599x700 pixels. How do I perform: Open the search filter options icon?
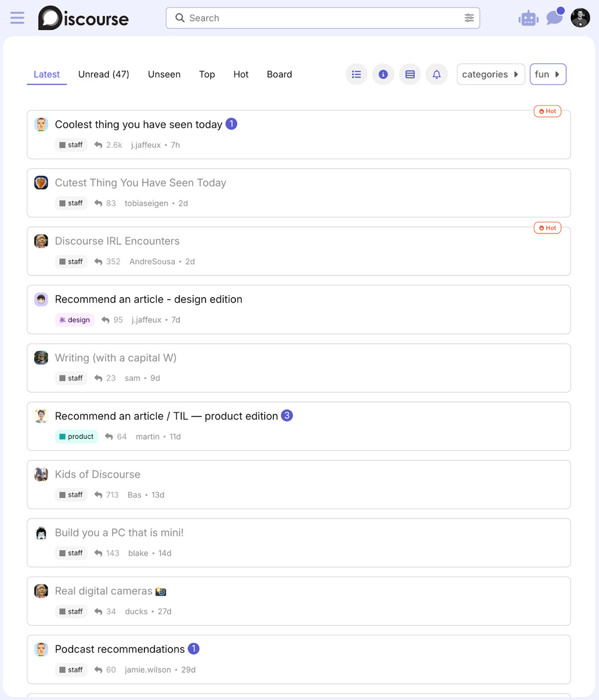point(469,18)
